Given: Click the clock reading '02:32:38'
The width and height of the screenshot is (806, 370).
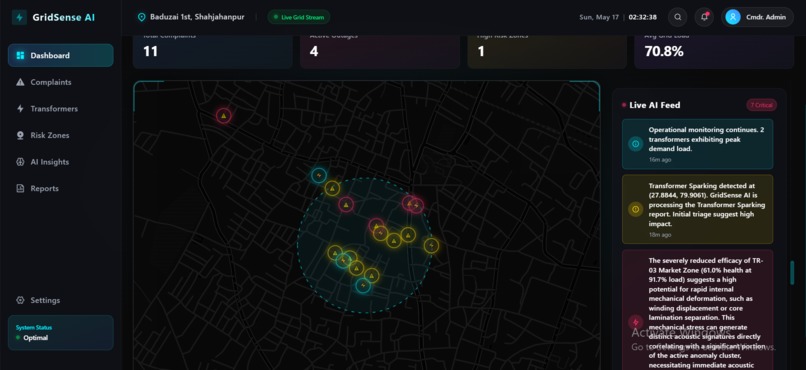Looking at the screenshot, I should tap(643, 17).
